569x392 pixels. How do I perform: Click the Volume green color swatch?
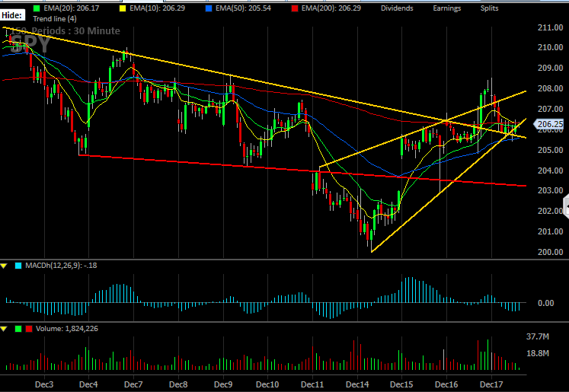point(18,329)
